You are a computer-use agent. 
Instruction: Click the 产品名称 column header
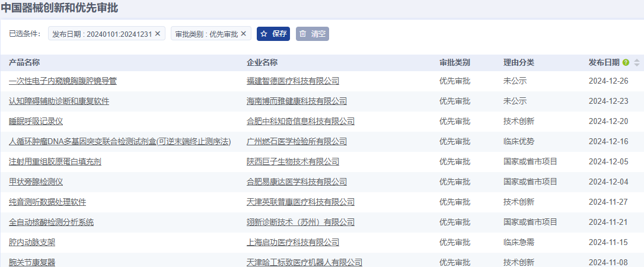click(x=24, y=63)
